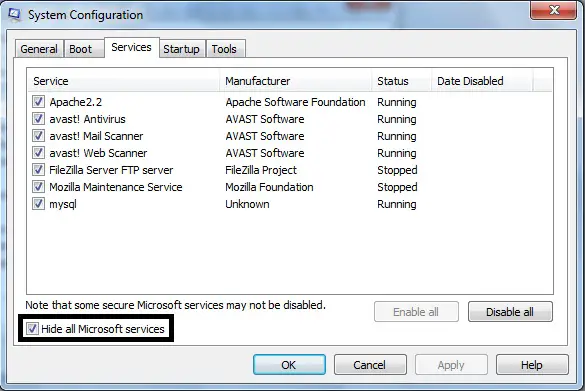Sort by the Manufacturer column header
The width and height of the screenshot is (585, 391).
click(296, 81)
